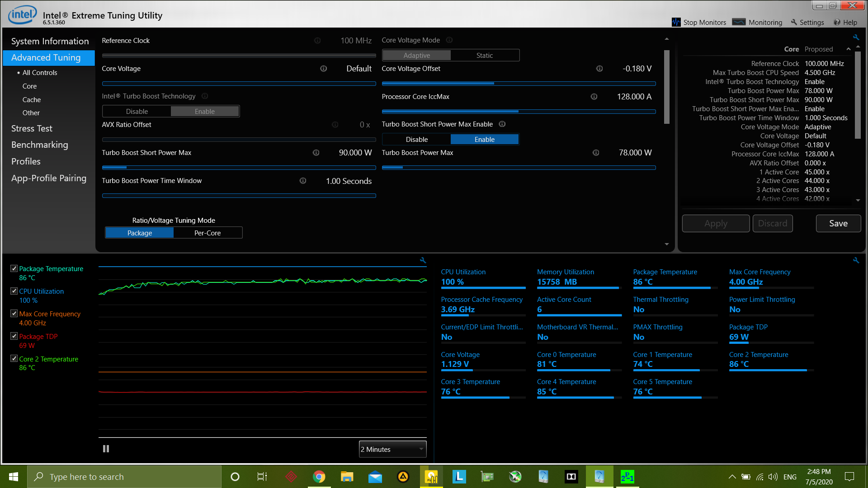Switch tuning mode to Per-Core
This screenshot has width=868, height=488.
[x=208, y=233]
